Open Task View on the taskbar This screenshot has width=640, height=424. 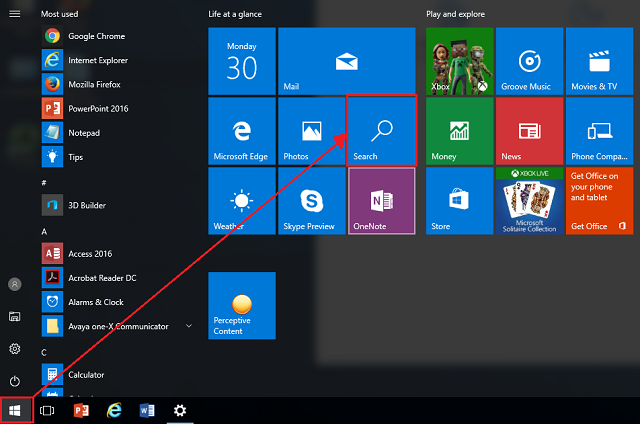(x=47, y=411)
